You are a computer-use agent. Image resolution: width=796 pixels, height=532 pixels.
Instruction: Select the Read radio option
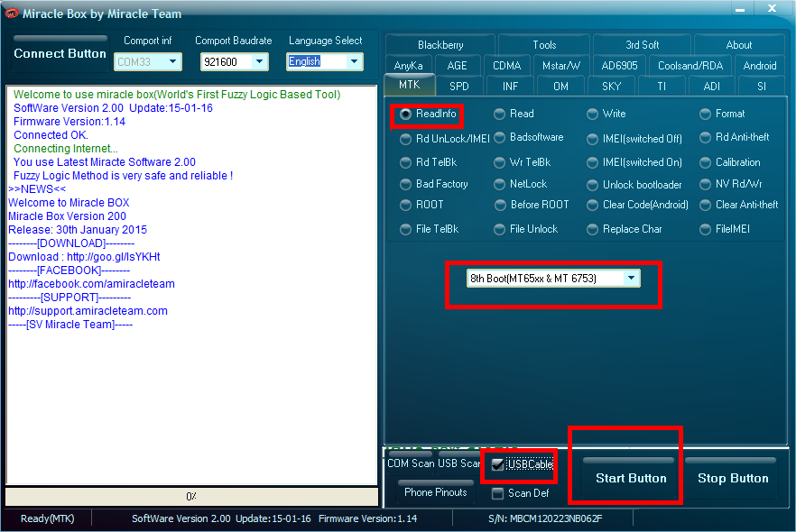[514, 114]
